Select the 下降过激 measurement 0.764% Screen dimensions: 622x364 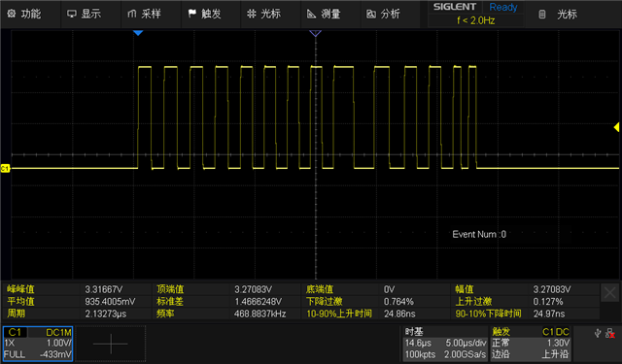[398, 302]
